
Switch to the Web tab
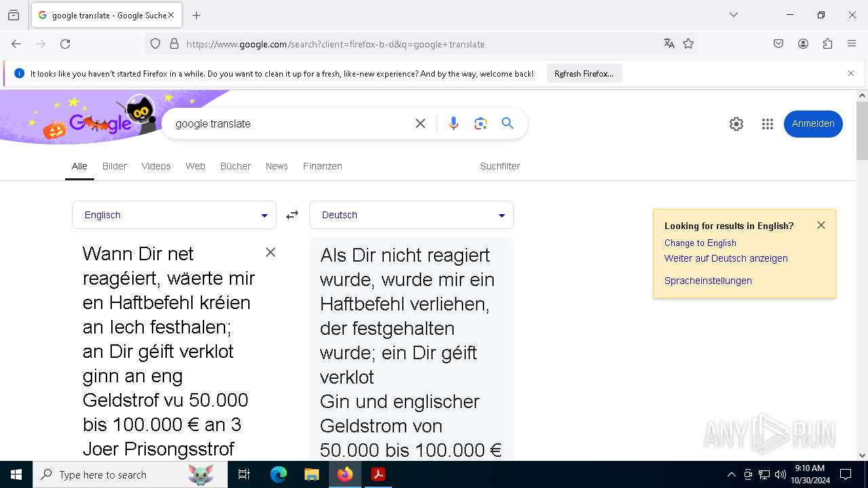195,166
